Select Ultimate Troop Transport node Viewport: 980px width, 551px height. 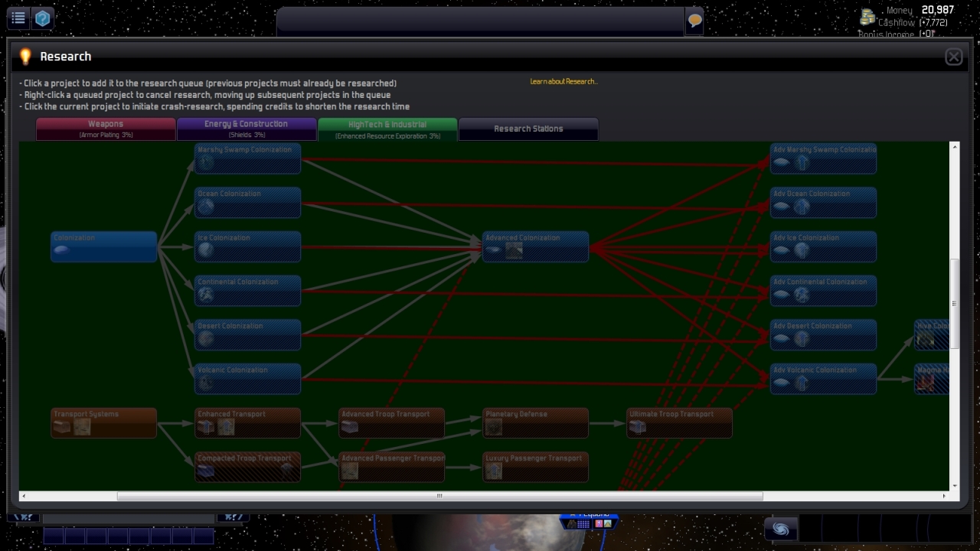point(680,423)
